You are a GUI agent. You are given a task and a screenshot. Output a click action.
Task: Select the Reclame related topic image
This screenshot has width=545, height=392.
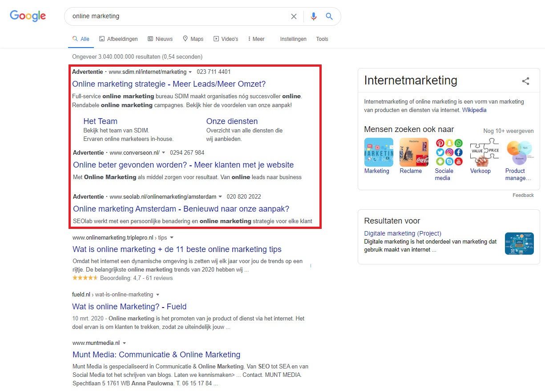click(x=413, y=152)
